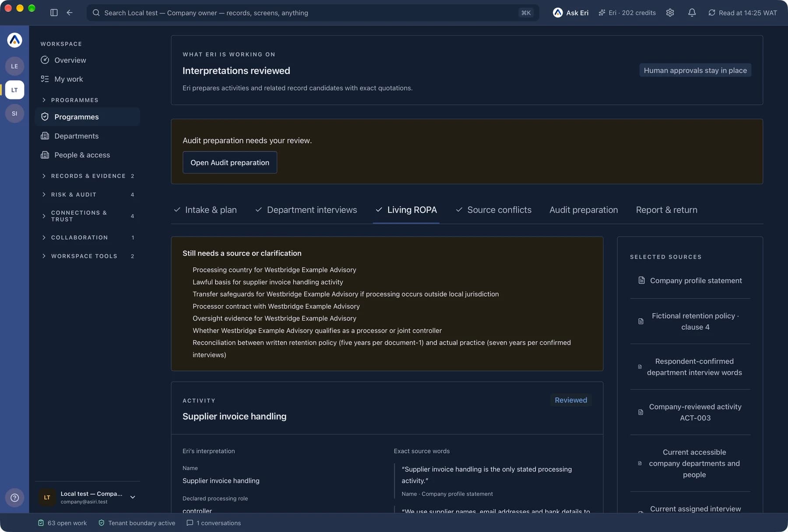Switch to Intake & plan tab
This screenshot has height=532, width=788.
(x=205, y=210)
